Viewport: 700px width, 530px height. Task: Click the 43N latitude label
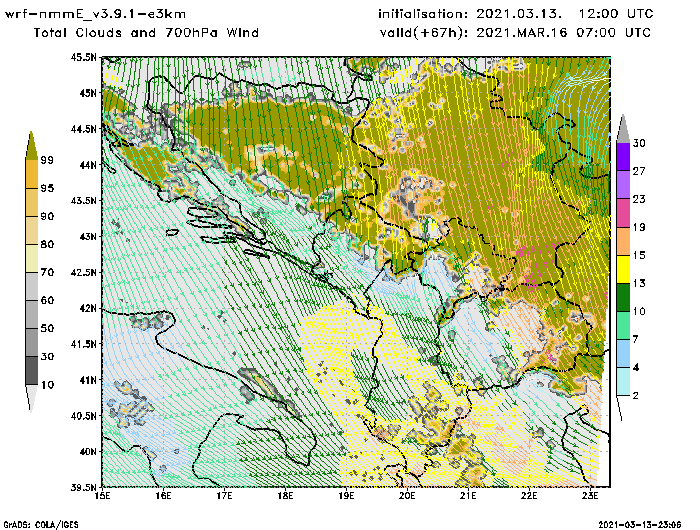coord(88,236)
